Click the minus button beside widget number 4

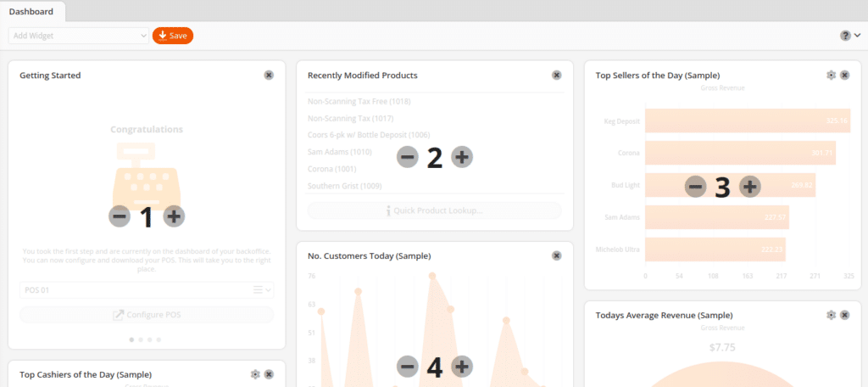coord(408,366)
